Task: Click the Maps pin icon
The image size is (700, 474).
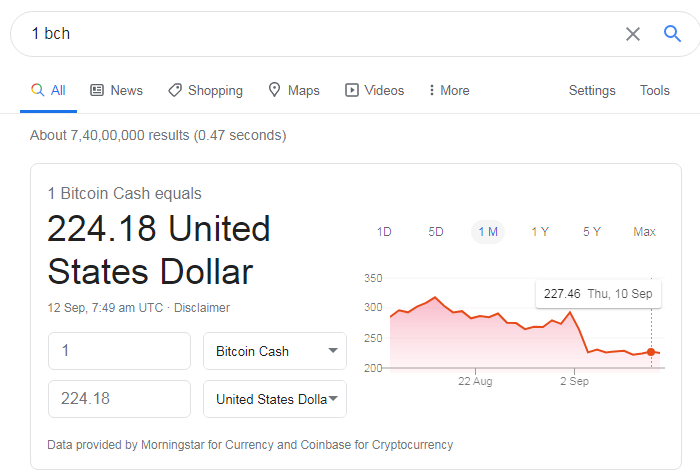Action: point(274,90)
